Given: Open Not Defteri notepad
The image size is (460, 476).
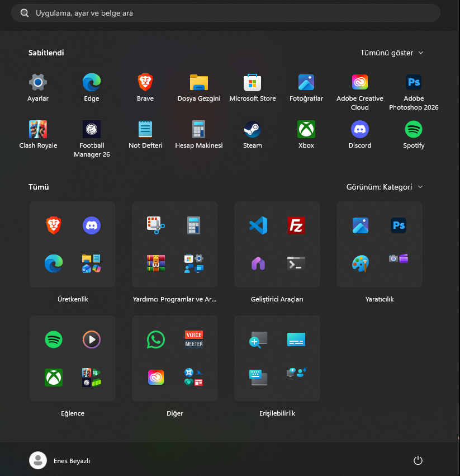Looking at the screenshot, I should (145, 135).
